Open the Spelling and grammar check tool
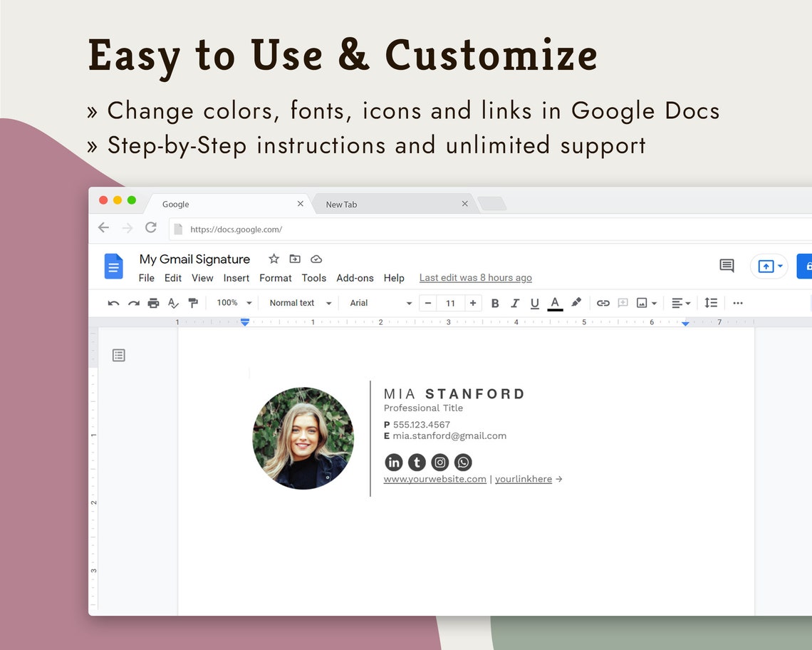This screenshot has height=650, width=812. pos(173,303)
